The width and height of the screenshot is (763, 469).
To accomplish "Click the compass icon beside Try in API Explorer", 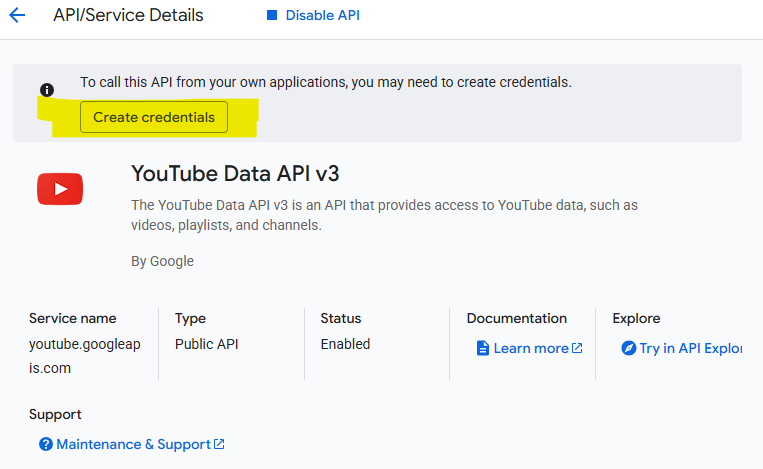I will (628, 348).
